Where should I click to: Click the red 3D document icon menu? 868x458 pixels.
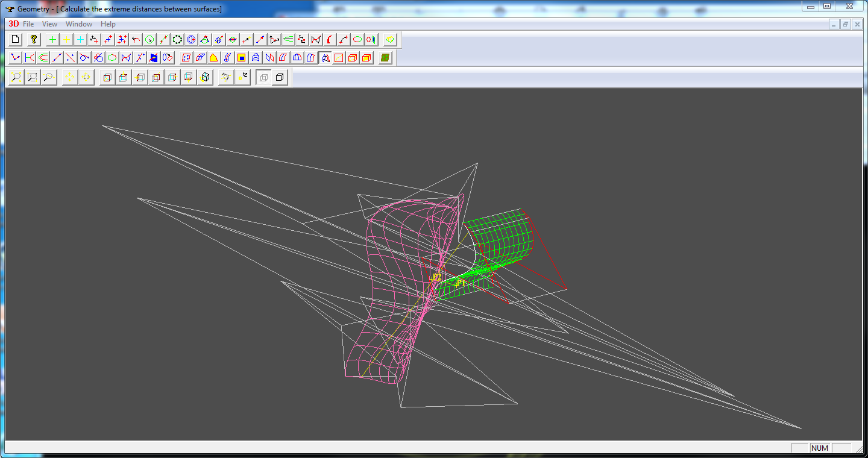tap(13, 24)
